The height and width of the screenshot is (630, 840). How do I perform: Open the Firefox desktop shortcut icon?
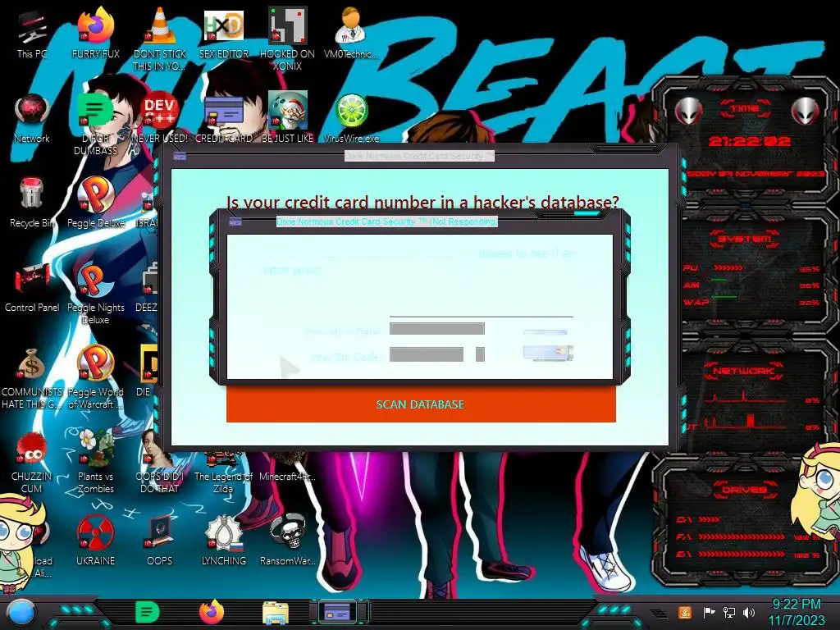[95, 25]
